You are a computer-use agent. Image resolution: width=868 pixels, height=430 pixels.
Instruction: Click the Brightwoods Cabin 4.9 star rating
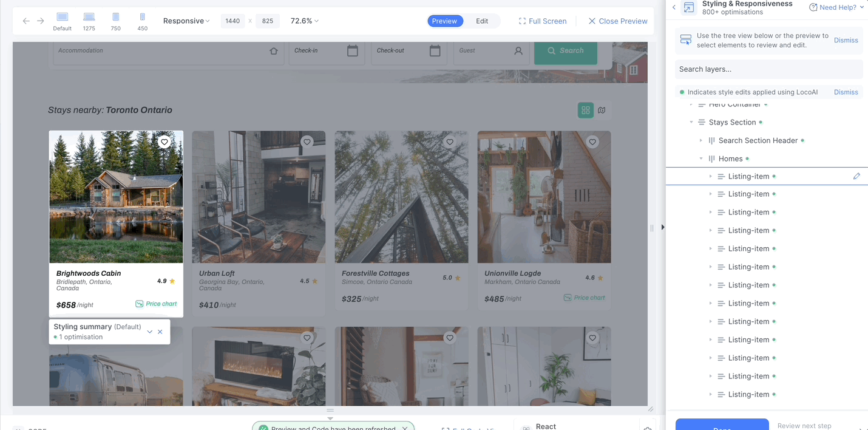coord(166,281)
